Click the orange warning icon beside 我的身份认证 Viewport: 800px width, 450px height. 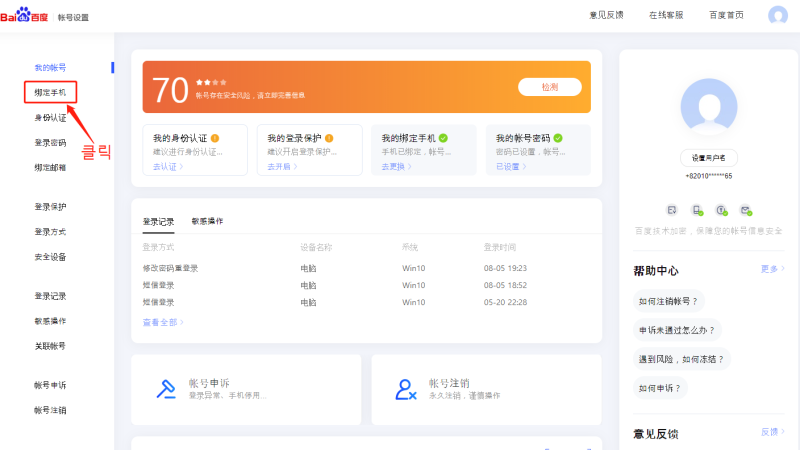click(215, 138)
